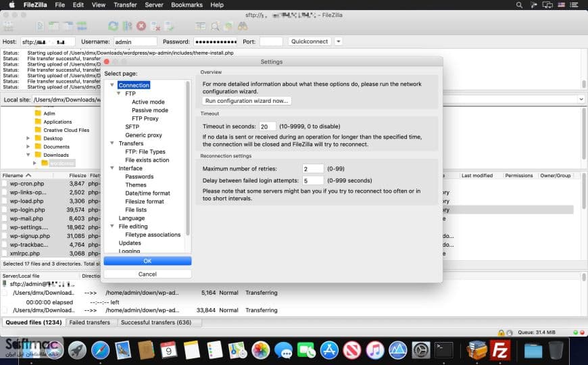Collapse the Interface settings node
588x365 pixels.
112,168
